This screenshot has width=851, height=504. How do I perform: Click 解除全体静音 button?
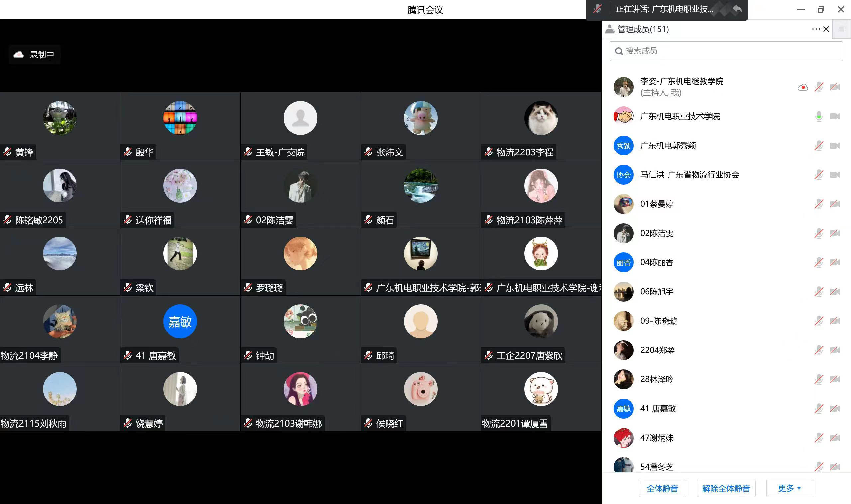726,488
